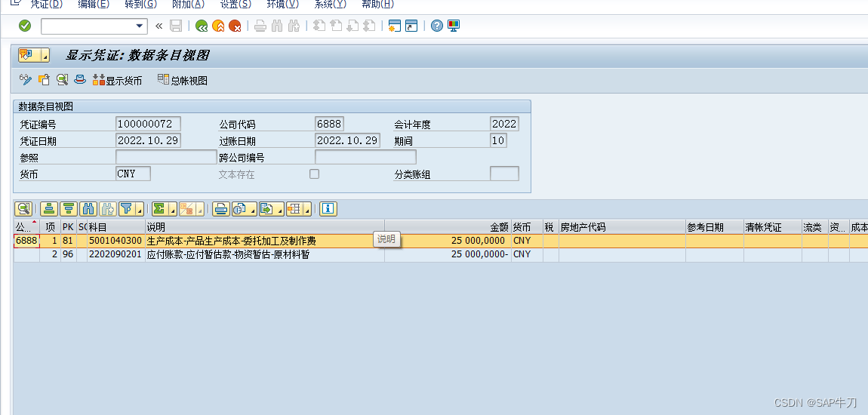Image resolution: width=868 pixels, height=415 pixels.
Task: Click the ALV details magnifier icon
Action: (23, 208)
